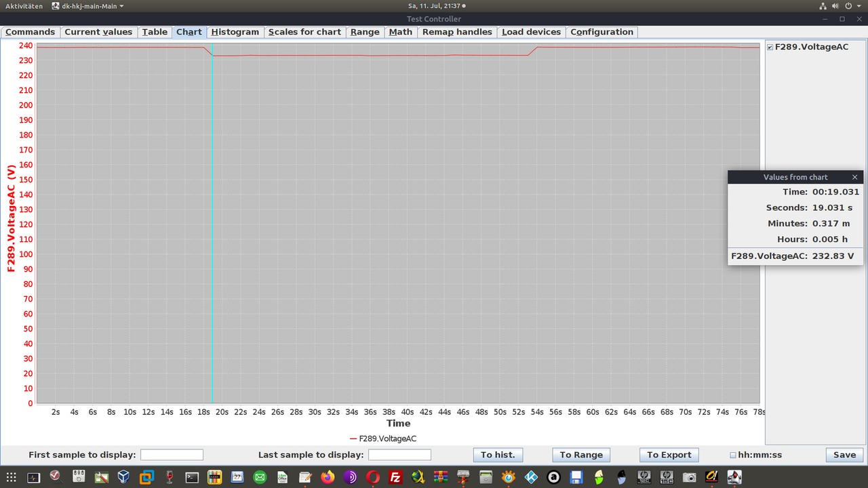Open the Current values tab

[98, 32]
